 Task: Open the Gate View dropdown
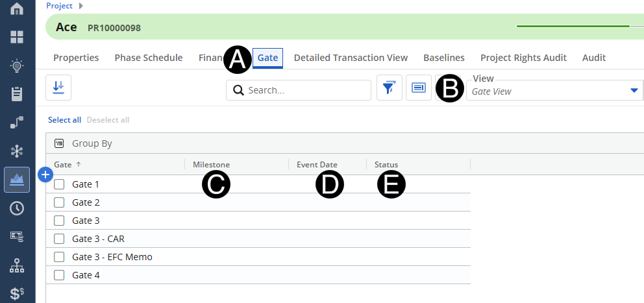coord(634,91)
